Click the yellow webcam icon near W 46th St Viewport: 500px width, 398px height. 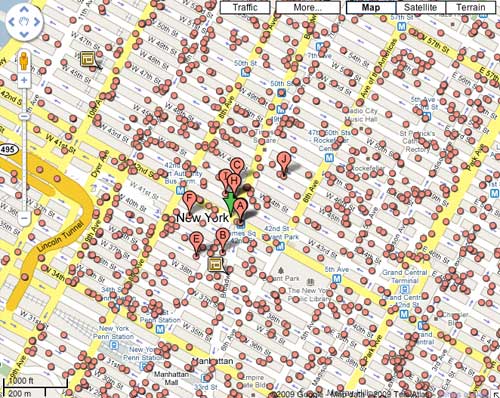pyautogui.click(x=88, y=59)
